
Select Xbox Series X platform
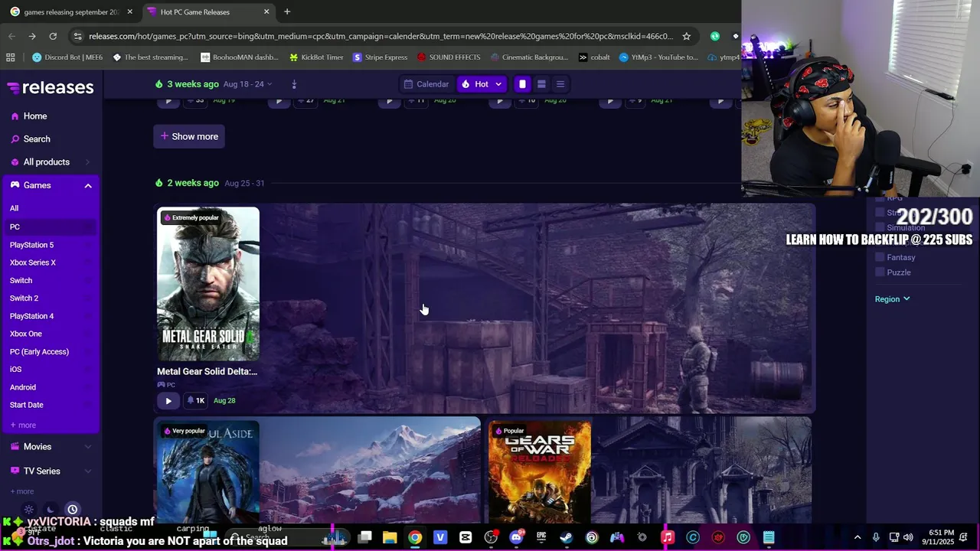[x=33, y=262]
